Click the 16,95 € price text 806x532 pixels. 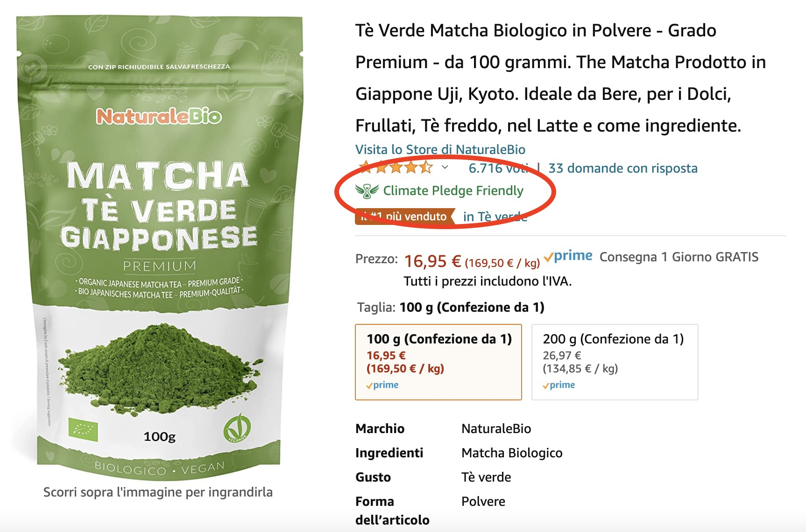(432, 261)
